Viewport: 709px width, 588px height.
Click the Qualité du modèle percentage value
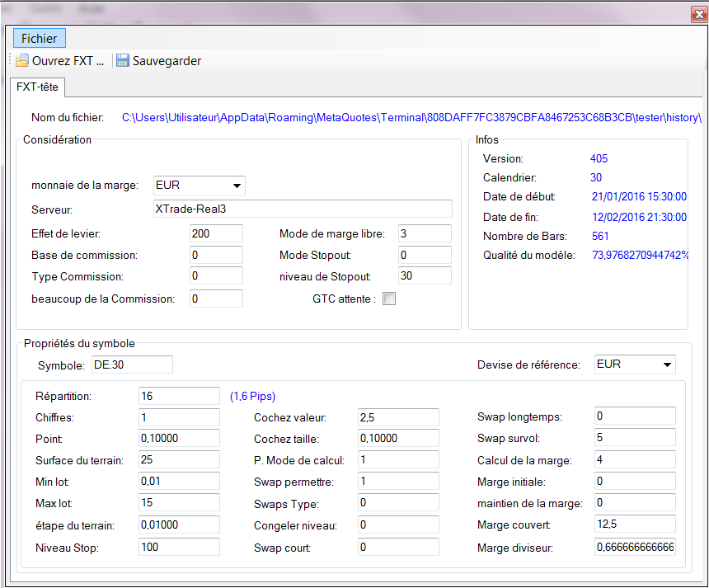pos(640,255)
